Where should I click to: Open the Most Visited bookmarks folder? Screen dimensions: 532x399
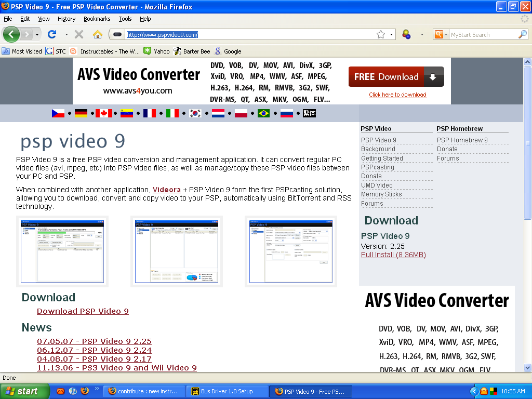click(22, 51)
